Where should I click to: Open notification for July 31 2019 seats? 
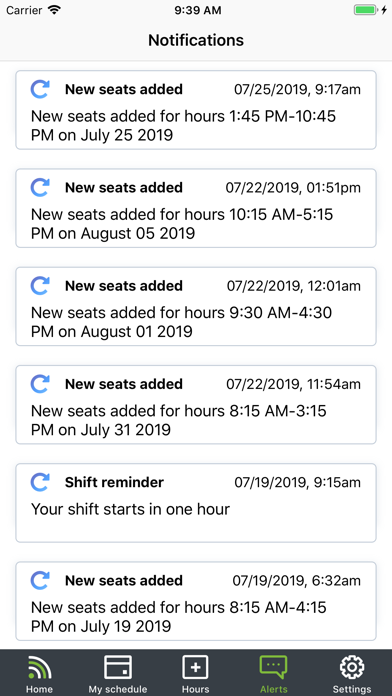click(196, 404)
